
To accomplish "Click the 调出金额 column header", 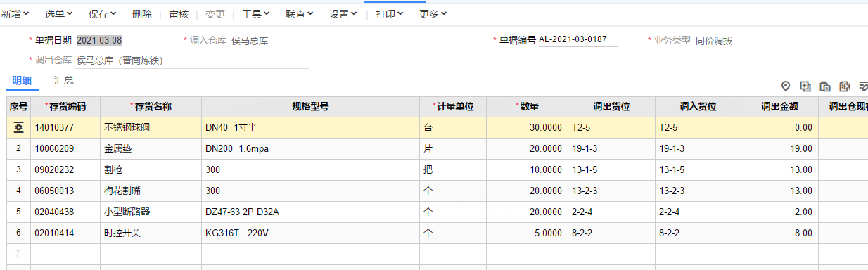I will [x=780, y=107].
